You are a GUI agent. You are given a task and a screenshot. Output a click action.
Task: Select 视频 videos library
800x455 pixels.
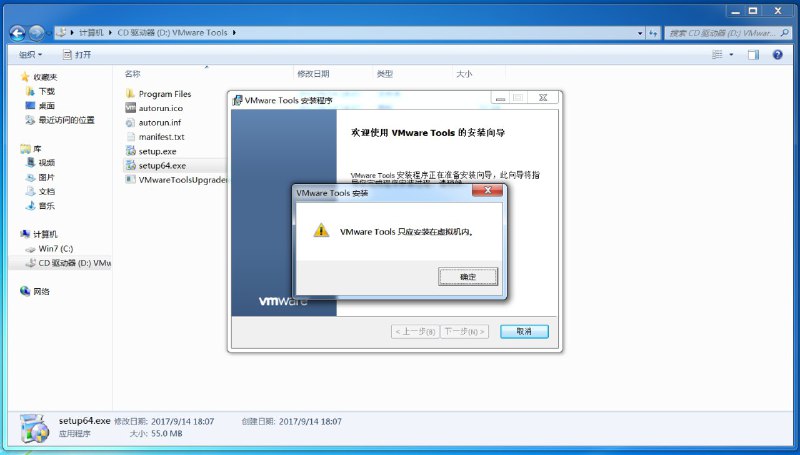tap(40, 163)
